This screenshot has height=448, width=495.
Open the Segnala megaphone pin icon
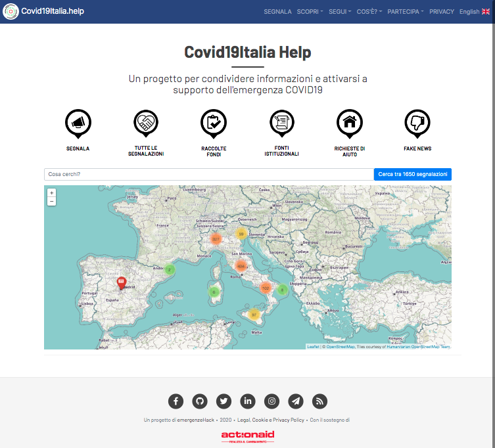78,123
